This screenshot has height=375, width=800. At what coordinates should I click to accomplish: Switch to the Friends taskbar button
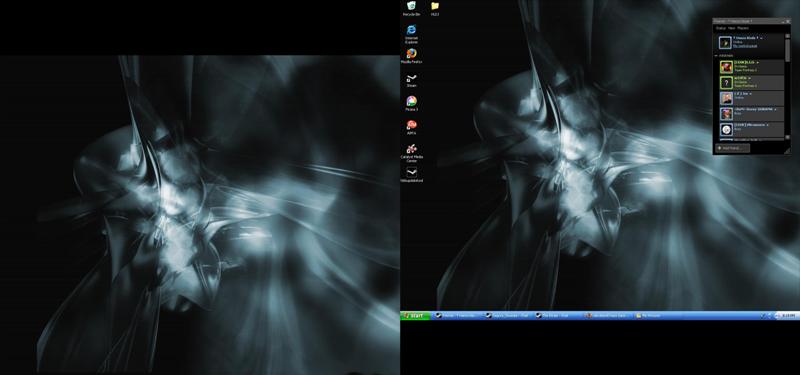[459, 316]
